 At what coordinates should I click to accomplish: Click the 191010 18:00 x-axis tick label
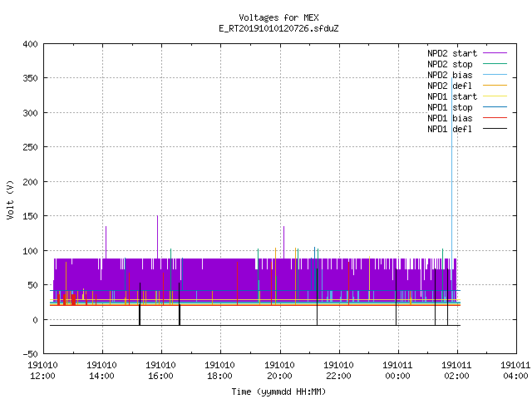coord(219,371)
